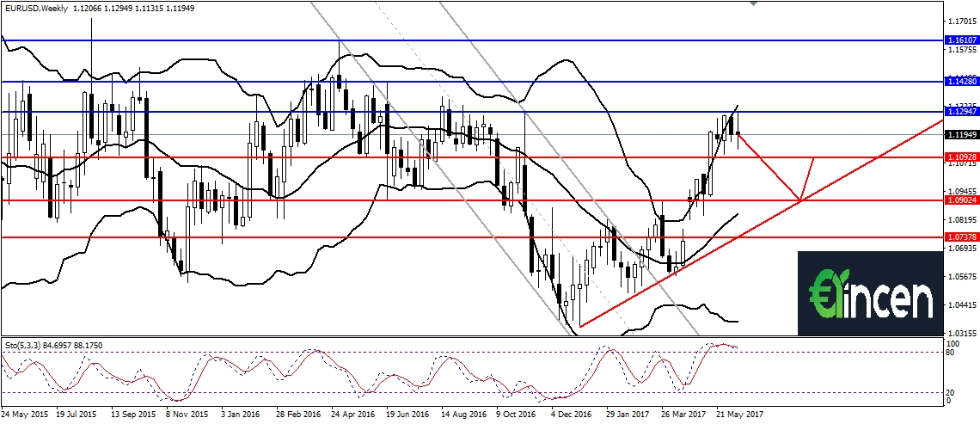
Task: Click the 14 Aug 2016 date label
Action: (x=463, y=414)
